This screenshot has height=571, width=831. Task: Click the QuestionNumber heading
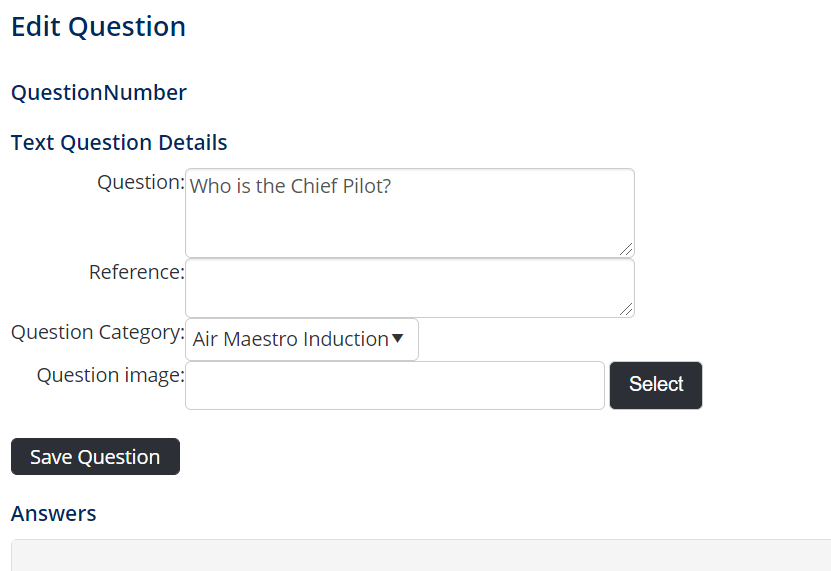98,93
